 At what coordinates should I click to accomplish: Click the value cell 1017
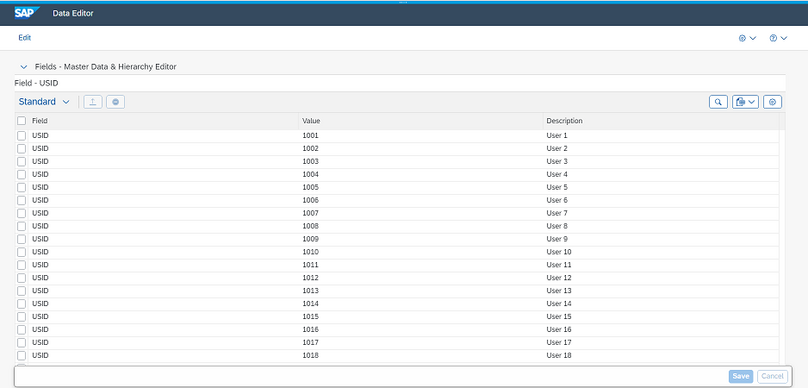[x=311, y=342]
